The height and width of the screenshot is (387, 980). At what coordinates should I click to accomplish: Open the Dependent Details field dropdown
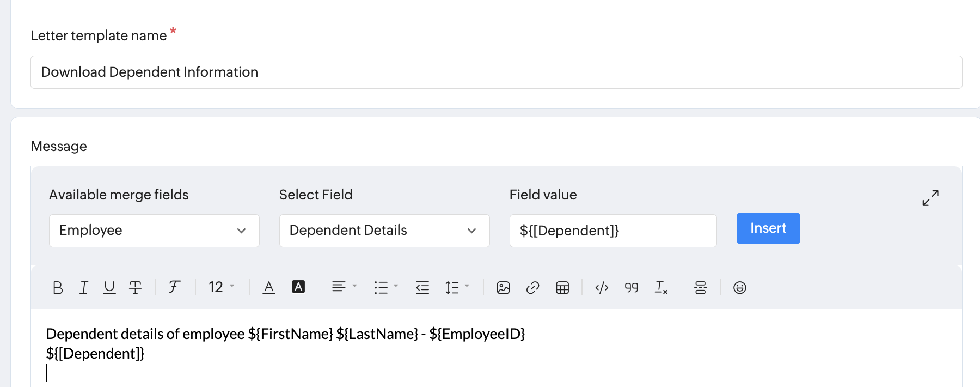(x=384, y=231)
